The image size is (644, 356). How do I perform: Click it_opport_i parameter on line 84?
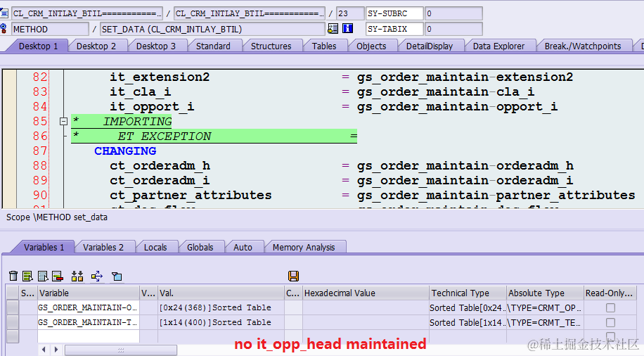coord(152,107)
